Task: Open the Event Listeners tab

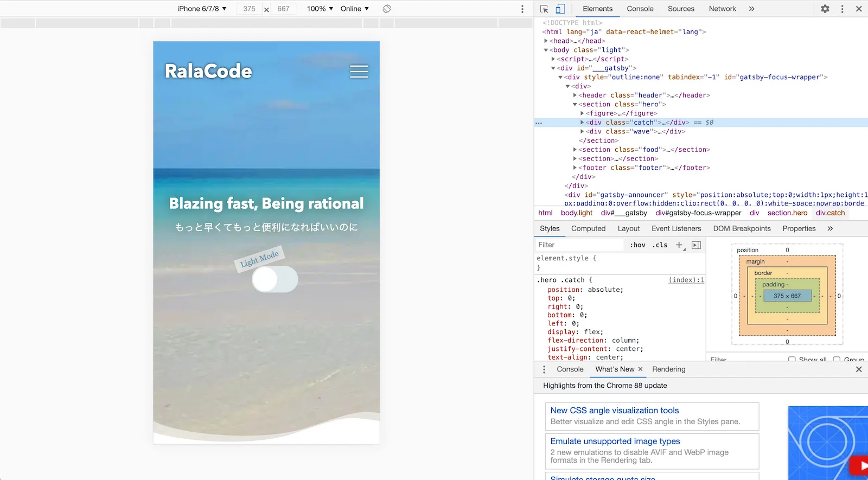Action: click(x=676, y=228)
